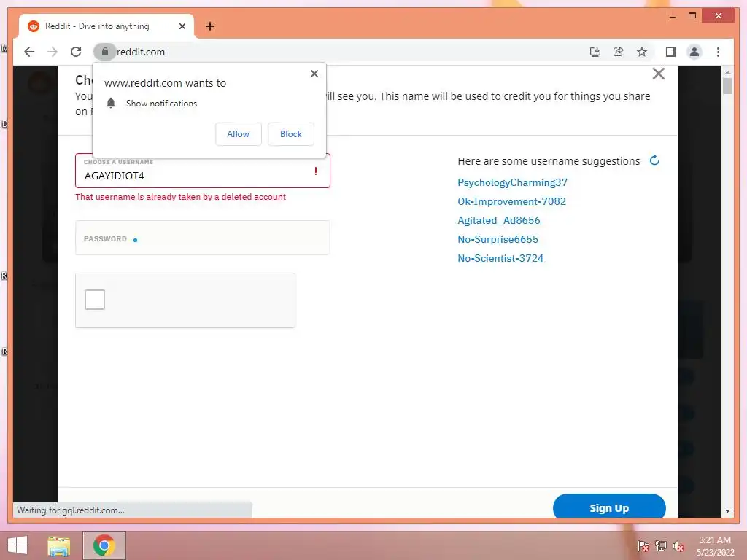Tick the captcha checkbox
Viewport: 747px width, 560px height.
pos(95,300)
